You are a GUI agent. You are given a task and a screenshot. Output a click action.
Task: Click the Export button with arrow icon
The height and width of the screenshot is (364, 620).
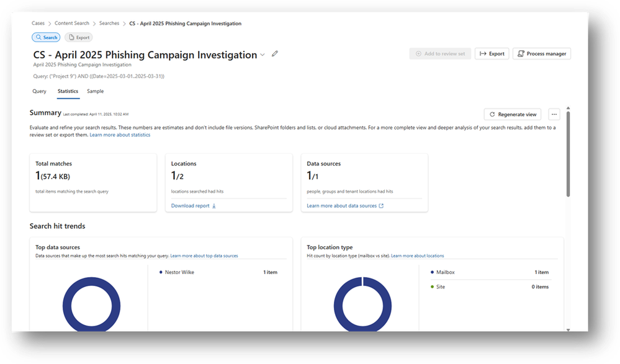tap(492, 54)
